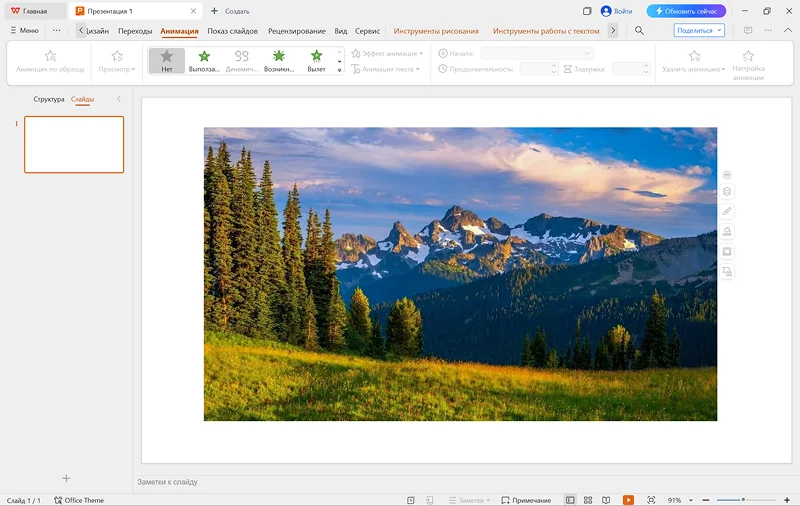The image size is (800, 506).
Task: Start slideshow with orange play button
Action: point(628,500)
